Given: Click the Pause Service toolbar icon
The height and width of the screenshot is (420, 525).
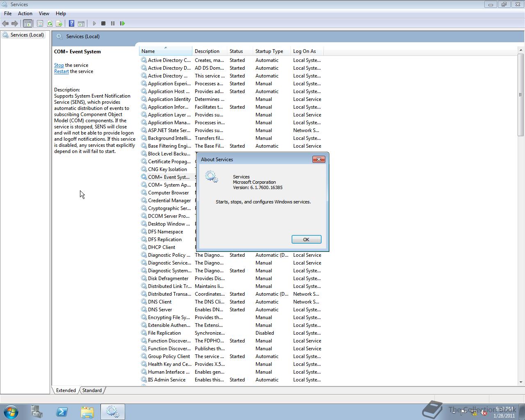Looking at the screenshot, I should click(x=113, y=23).
